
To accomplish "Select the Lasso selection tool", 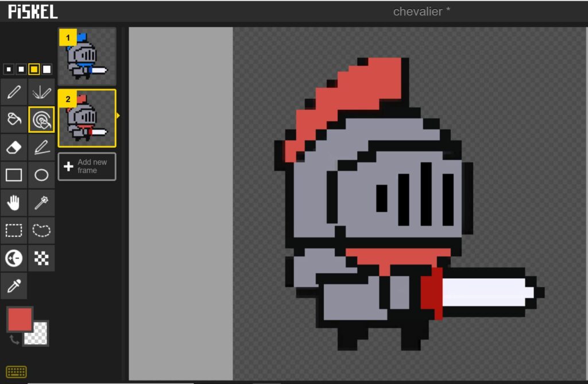I will (41, 231).
